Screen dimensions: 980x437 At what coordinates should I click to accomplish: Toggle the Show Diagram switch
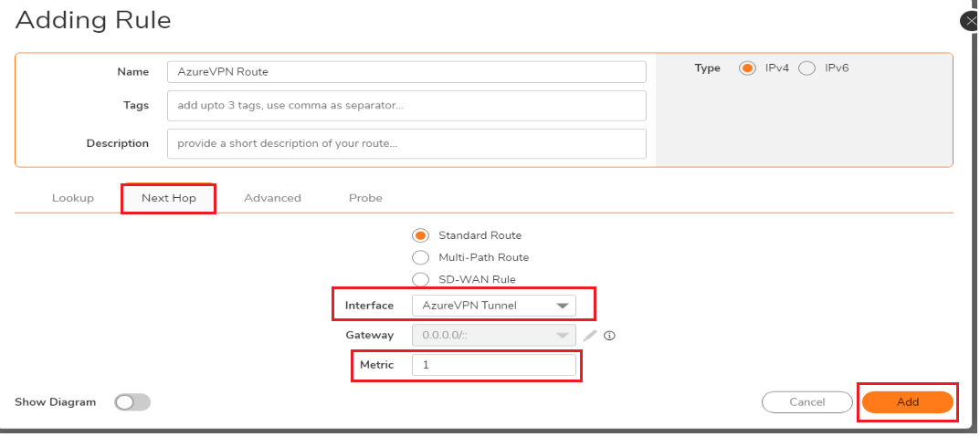click(132, 402)
